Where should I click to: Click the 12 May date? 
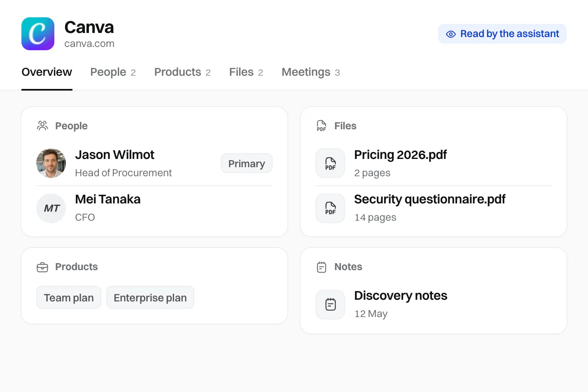371,314
